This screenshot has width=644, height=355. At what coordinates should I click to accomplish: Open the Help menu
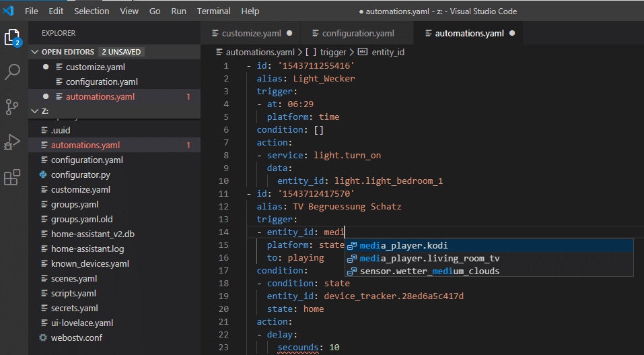click(x=250, y=11)
